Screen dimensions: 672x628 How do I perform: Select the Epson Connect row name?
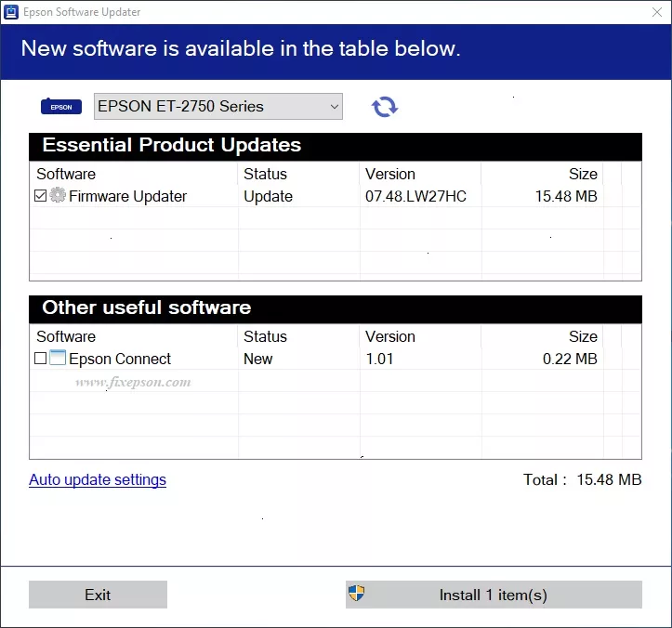point(120,359)
